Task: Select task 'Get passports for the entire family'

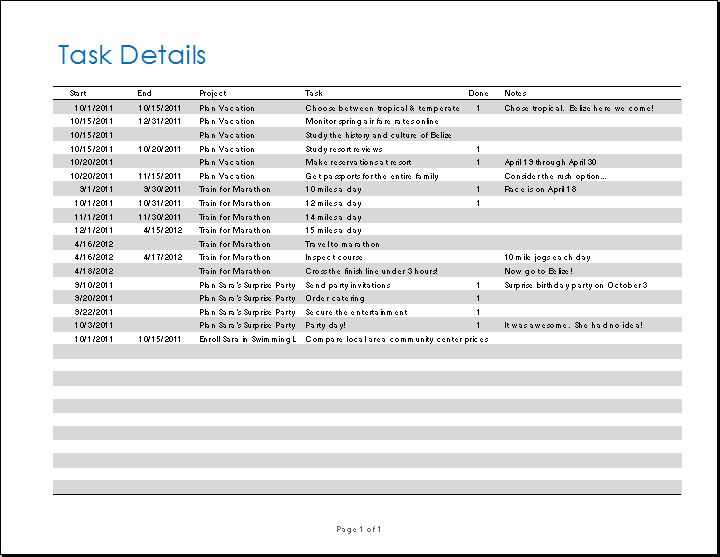Action: [371, 176]
